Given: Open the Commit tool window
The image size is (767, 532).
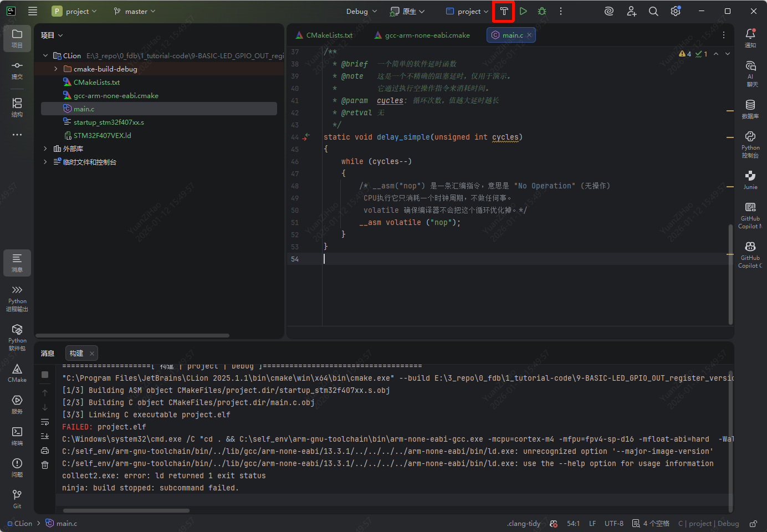Looking at the screenshot, I should coord(17,70).
